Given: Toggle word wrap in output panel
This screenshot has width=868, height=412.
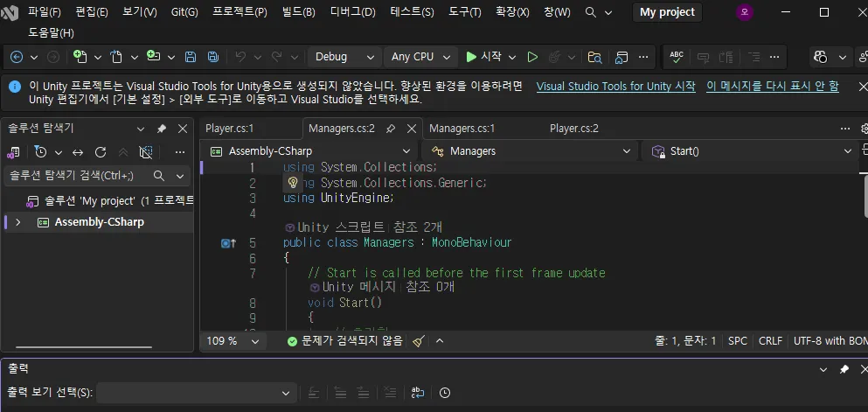Looking at the screenshot, I should 418,393.
